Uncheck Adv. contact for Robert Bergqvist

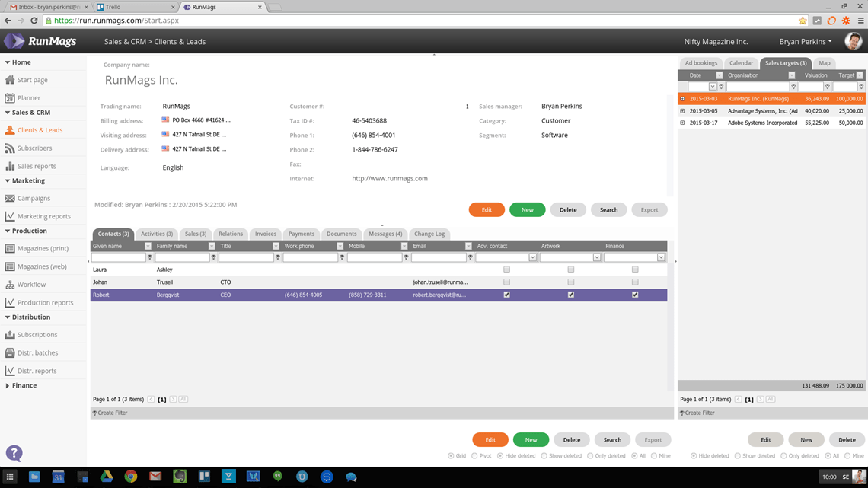pos(506,295)
